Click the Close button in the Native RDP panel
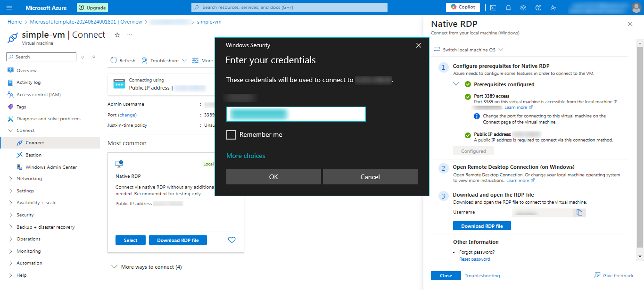644x290 pixels. (x=446, y=275)
